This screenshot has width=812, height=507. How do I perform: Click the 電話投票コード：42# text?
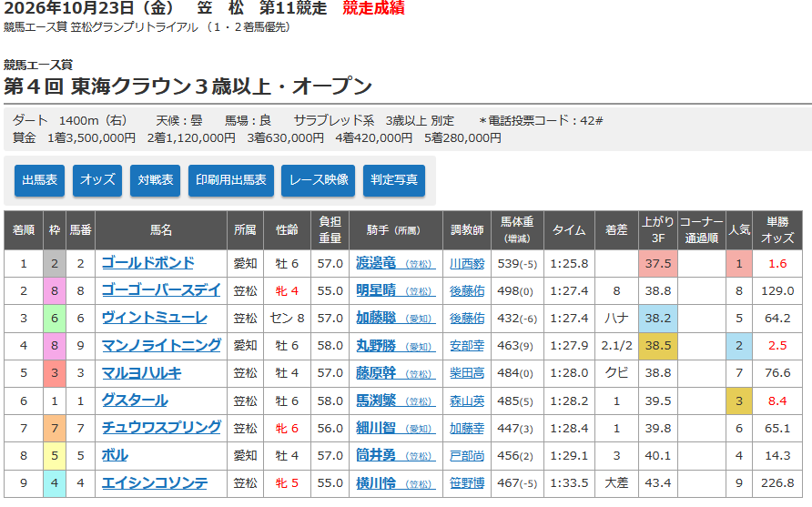point(541,121)
